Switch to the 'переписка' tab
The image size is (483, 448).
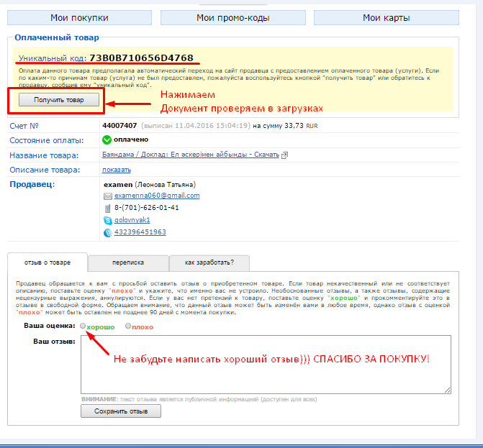pyautogui.click(x=128, y=262)
